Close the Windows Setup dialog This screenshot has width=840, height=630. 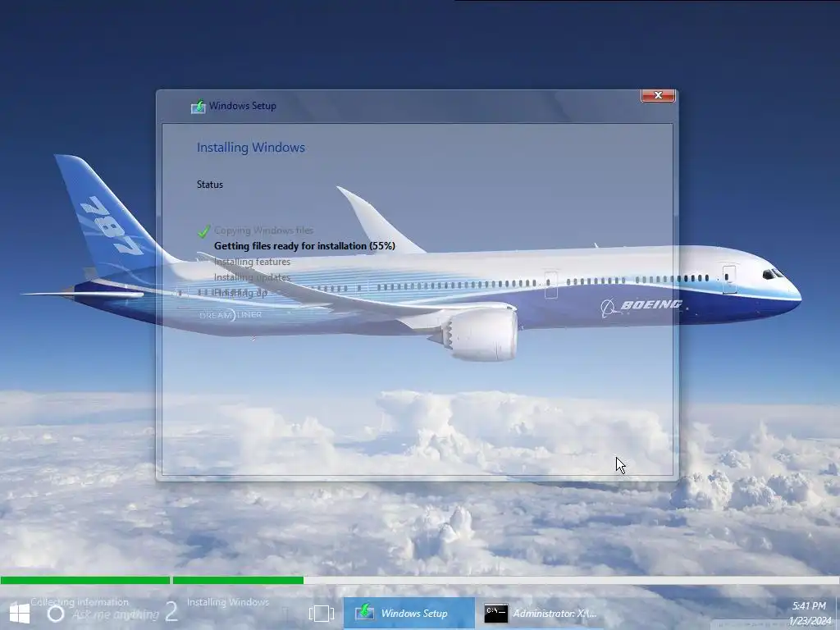point(658,95)
